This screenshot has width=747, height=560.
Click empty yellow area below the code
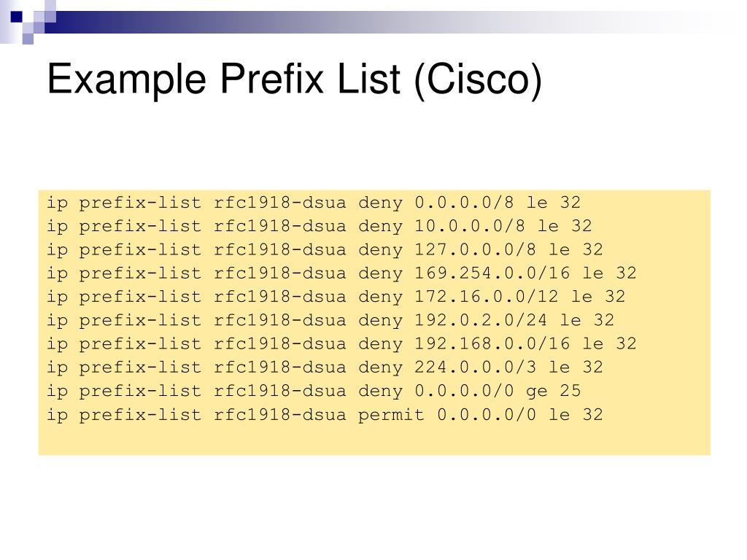374,440
